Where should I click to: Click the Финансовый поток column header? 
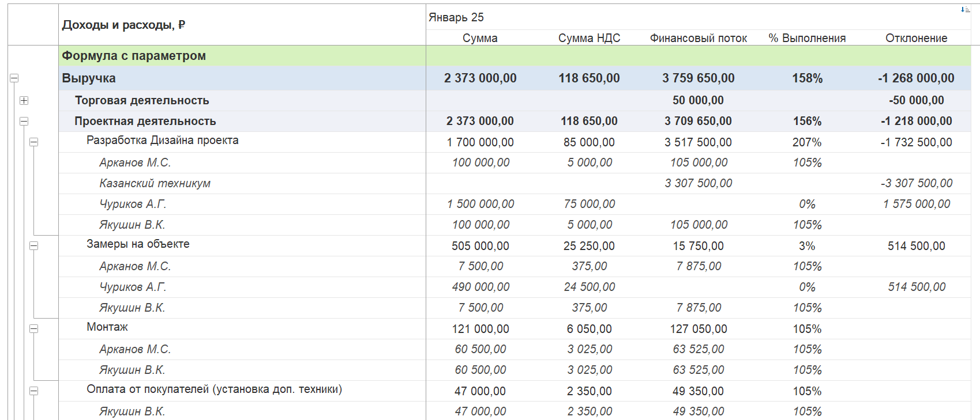click(x=699, y=38)
